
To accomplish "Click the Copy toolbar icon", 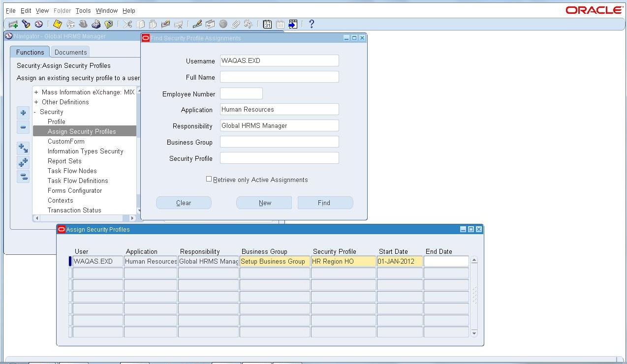I will pyautogui.click(x=140, y=24).
